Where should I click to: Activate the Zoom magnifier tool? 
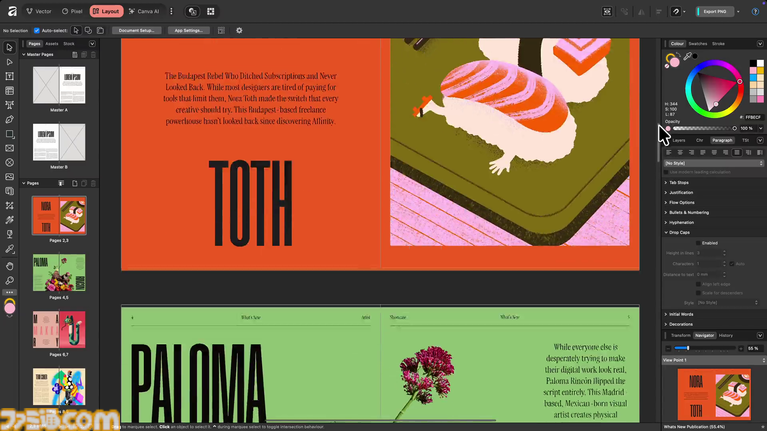pyautogui.click(x=10, y=281)
